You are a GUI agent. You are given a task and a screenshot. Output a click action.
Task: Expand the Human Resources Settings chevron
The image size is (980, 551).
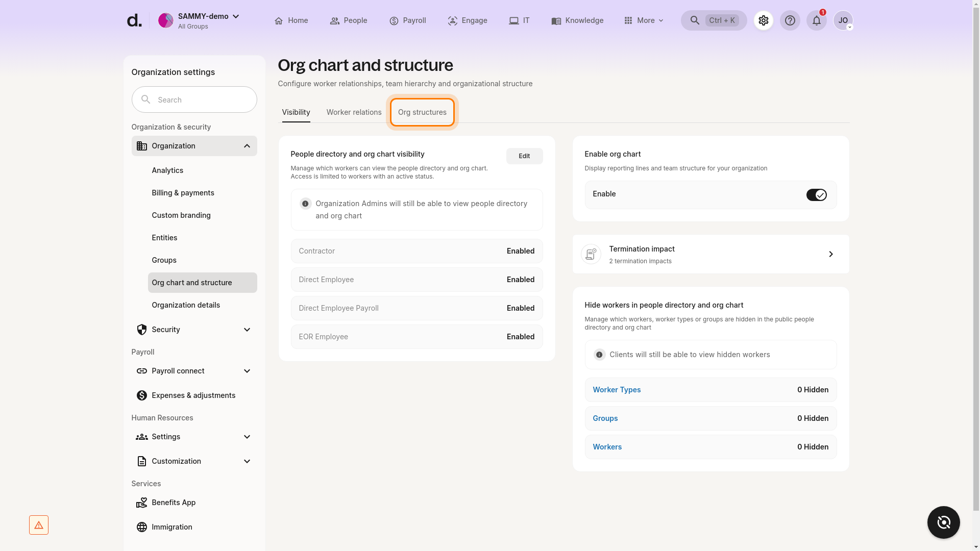247,437
